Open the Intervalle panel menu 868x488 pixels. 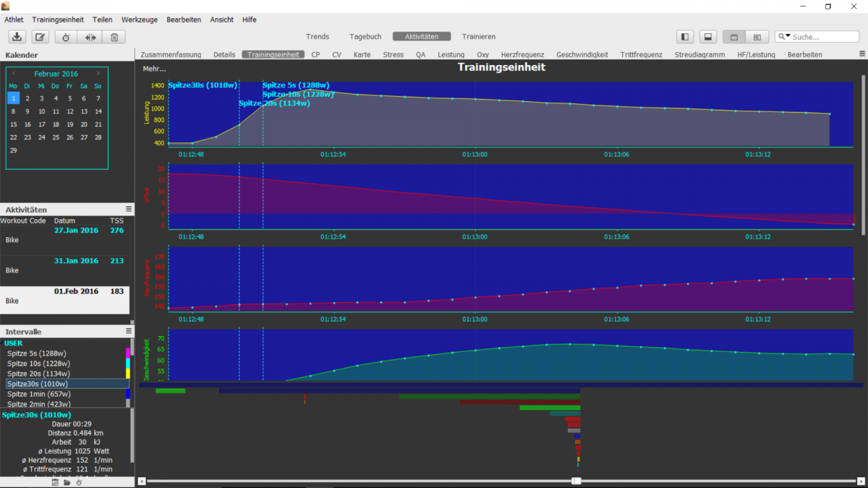pos(129,331)
